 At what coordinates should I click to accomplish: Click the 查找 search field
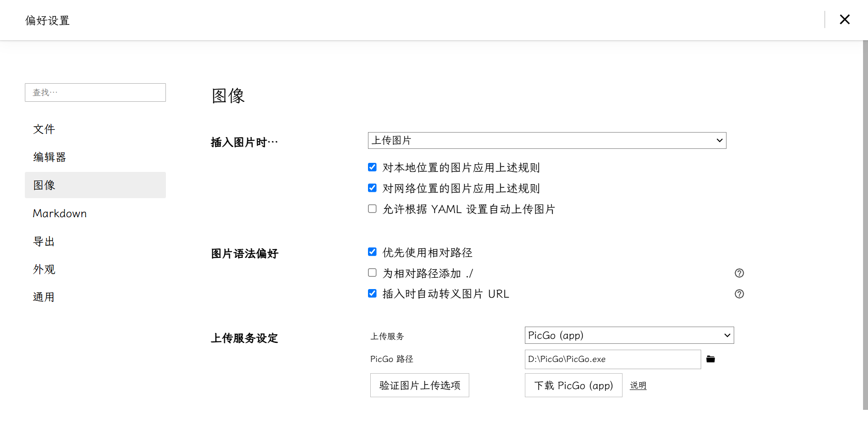point(95,93)
